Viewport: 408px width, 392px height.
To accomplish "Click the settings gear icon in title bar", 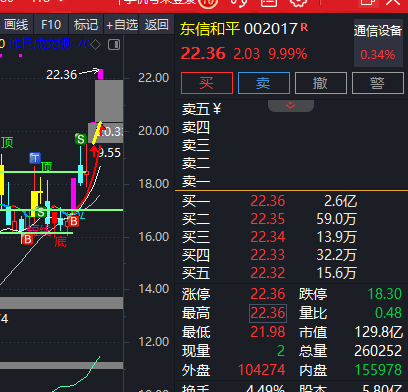I will tap(298, 3).
